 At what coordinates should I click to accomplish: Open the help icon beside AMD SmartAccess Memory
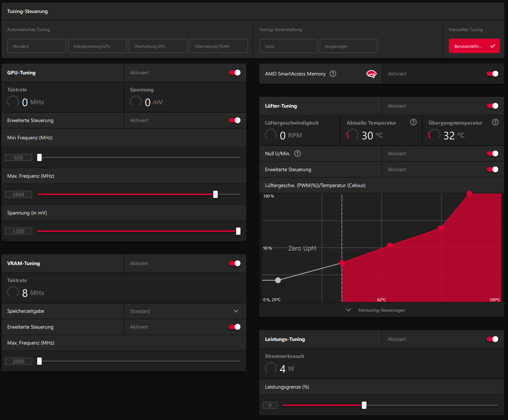tap(333, 74)
